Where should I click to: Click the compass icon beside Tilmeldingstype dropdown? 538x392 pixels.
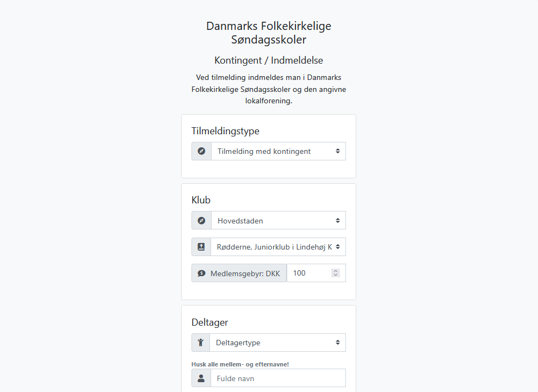[201, 151]
